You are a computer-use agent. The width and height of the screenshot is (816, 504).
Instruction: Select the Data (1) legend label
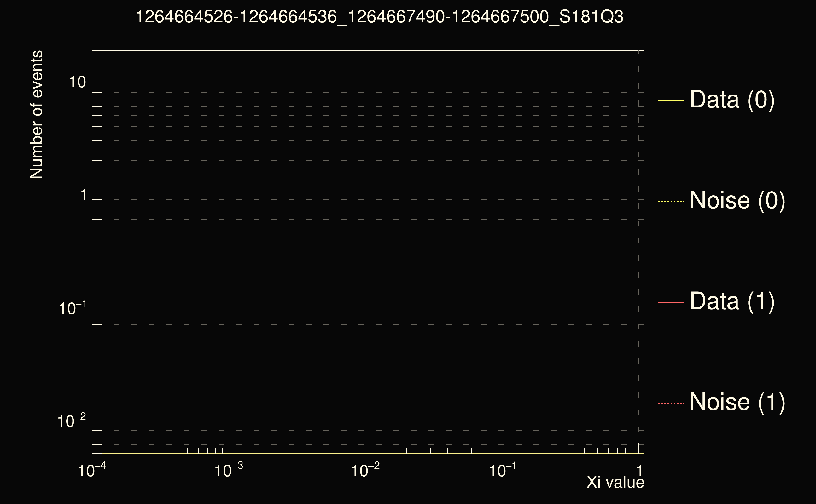click(x=732, y=301)
